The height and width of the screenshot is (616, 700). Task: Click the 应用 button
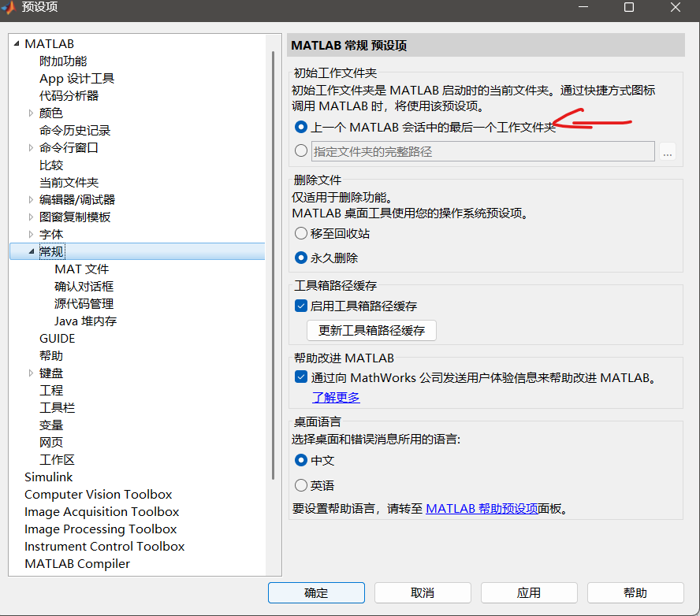[x=529, y=593]
